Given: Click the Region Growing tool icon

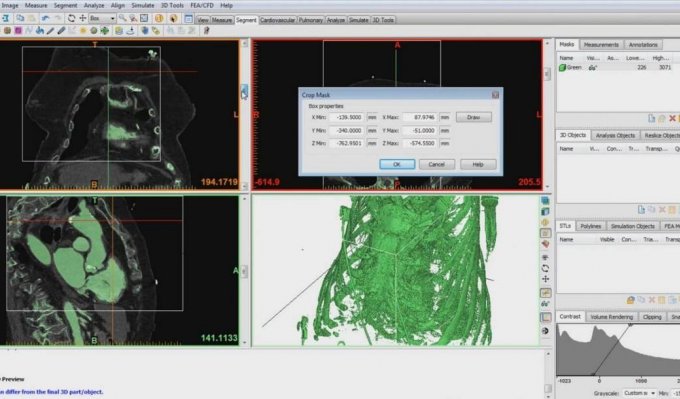Looking at the screenshot, I should coord(40,31).
